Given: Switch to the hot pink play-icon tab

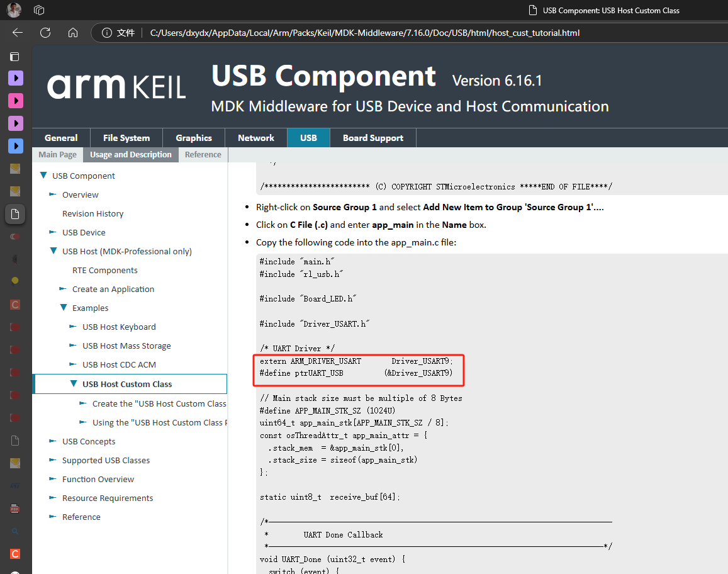Looking at the screenshot, I should tap(16, 101).
